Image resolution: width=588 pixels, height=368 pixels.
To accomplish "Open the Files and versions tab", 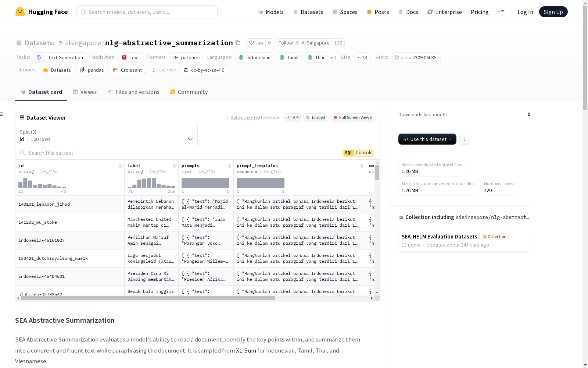I will [133, 92].
